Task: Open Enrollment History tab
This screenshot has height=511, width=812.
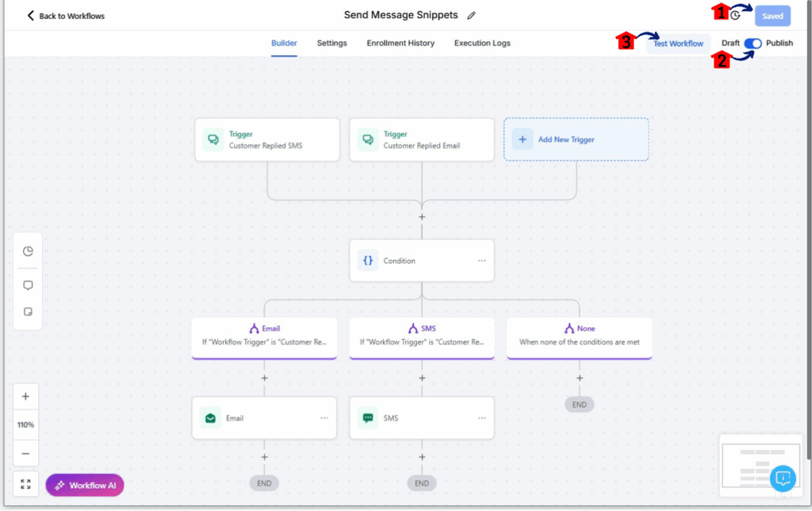Action: click(x=400, y=43)
